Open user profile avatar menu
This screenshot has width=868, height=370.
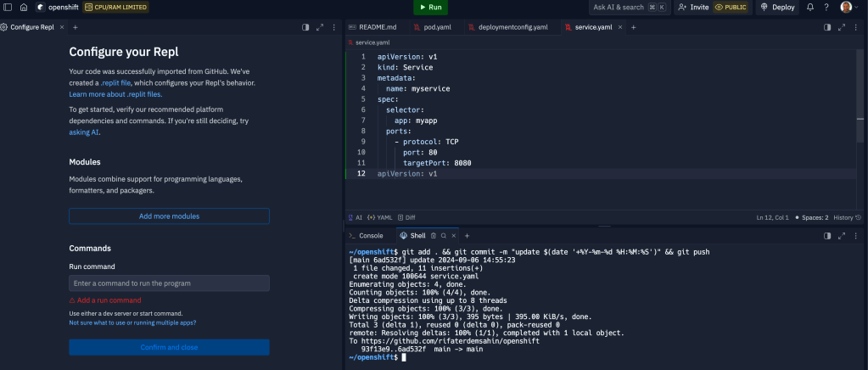pos(846,7)
